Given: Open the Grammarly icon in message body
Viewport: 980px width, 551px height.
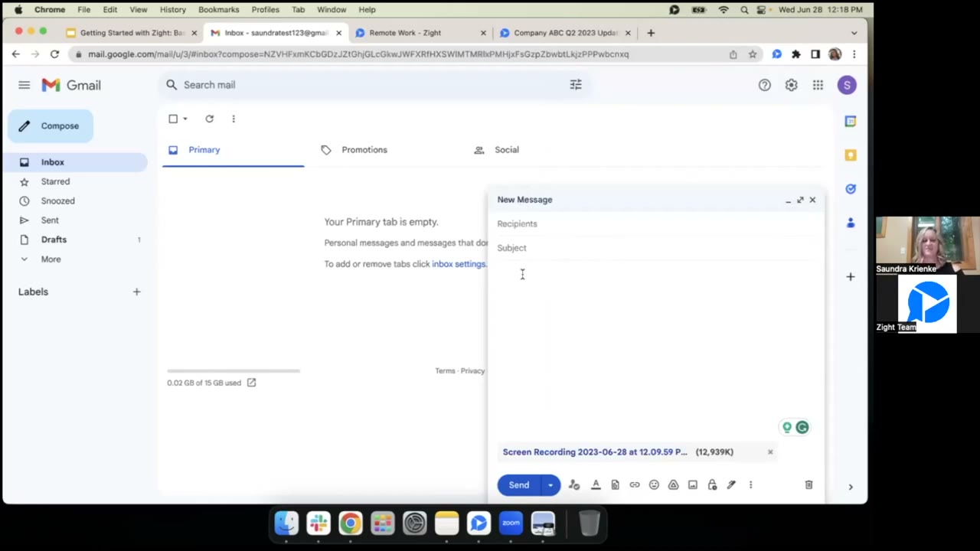Looking at the screenshot, I should click(x=802, y=428).
